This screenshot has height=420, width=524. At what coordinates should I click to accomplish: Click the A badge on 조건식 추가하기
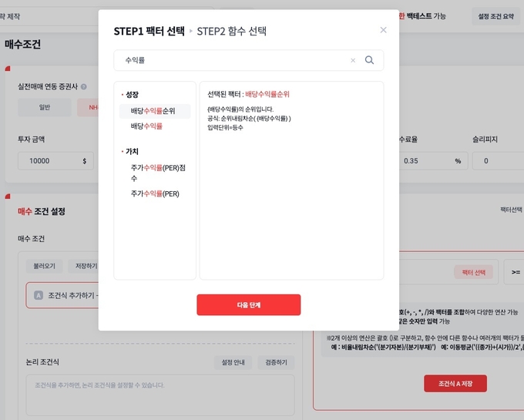coord(39,295)
